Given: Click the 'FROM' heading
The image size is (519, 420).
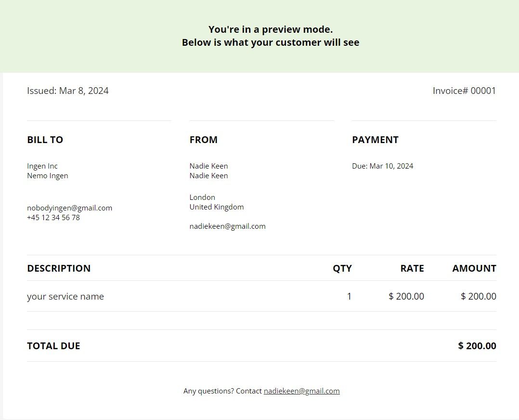Looking at the screenshot, I should (x=204, y=140).
